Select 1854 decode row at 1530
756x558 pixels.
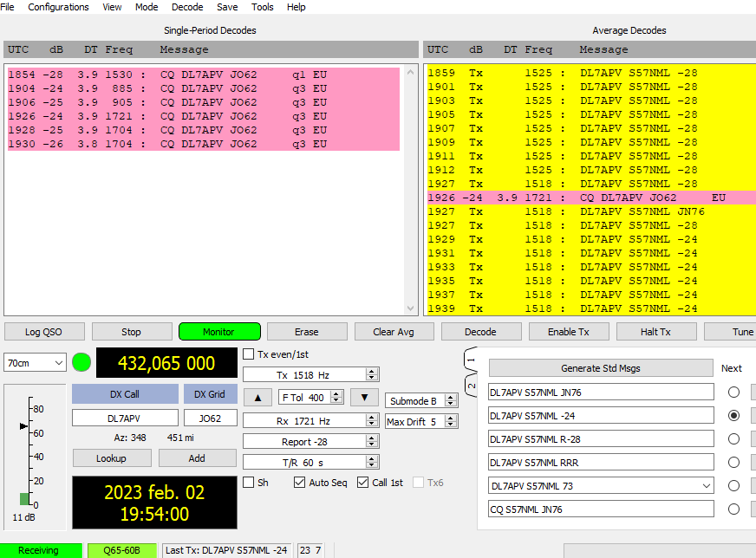click(204, 75)
